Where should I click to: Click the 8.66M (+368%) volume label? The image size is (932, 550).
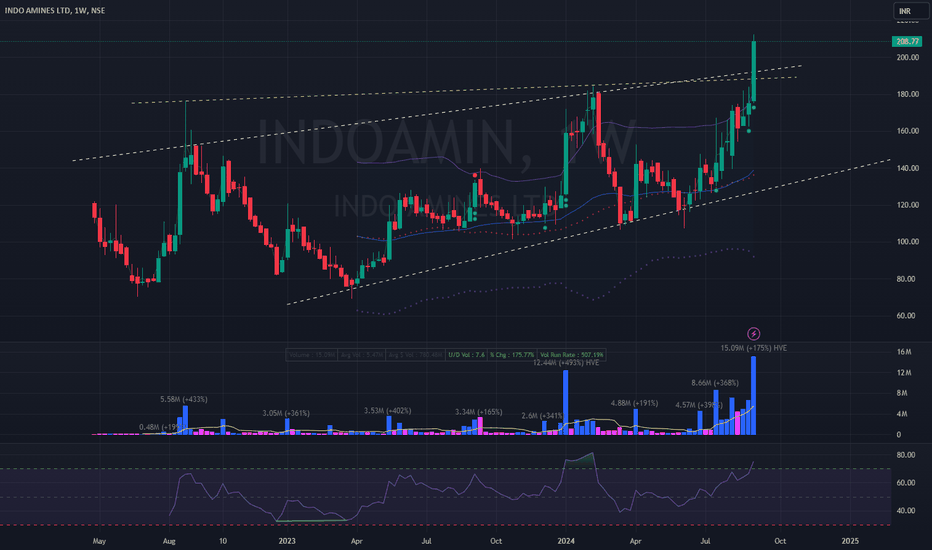click(714, 383)
